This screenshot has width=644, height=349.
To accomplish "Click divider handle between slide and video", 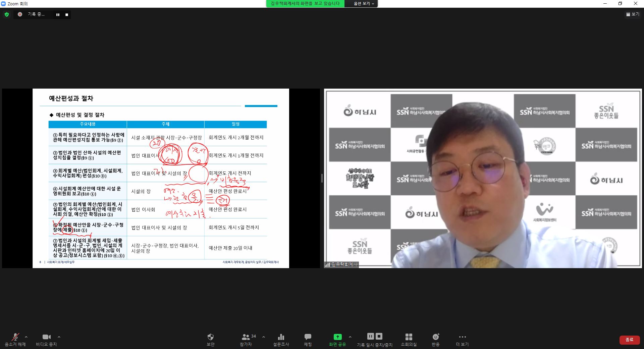I will pos(322,178).
